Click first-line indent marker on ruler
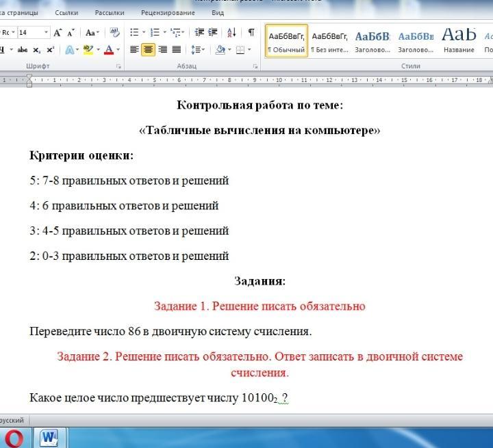The width and height of the screenshot is (493, 448). [x=29, y=77]
